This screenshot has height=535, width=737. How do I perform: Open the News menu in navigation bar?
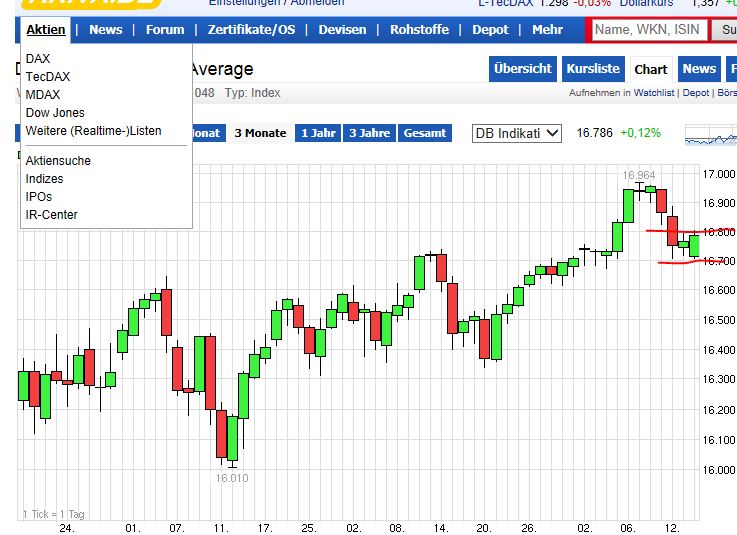[x=105, y=30]
